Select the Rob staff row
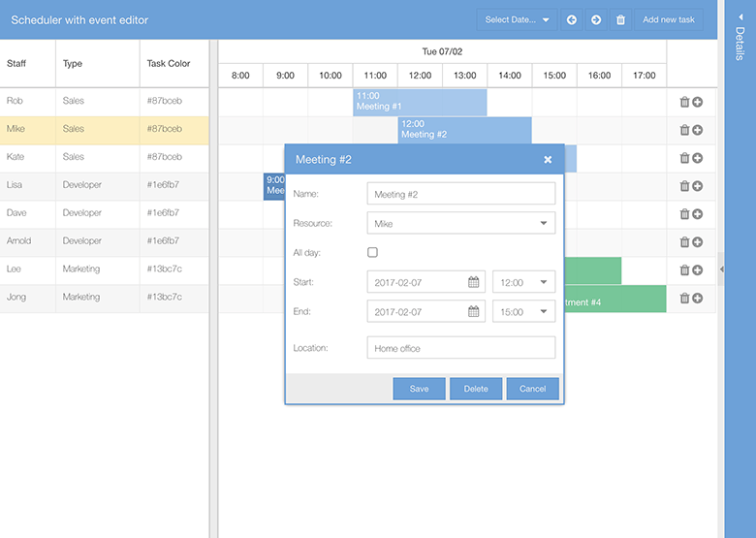The width and height of the screenshot is (756, 538). (x=104, y=102)
